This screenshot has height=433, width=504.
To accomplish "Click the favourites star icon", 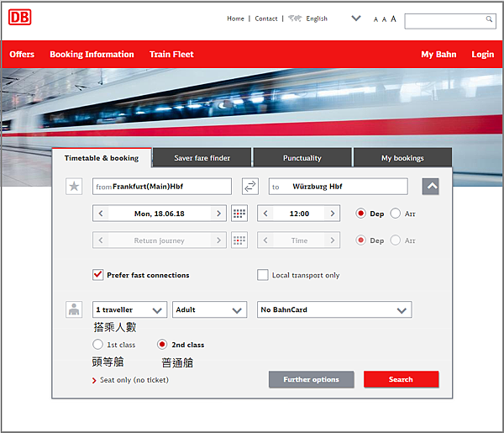I will (74, 187).
